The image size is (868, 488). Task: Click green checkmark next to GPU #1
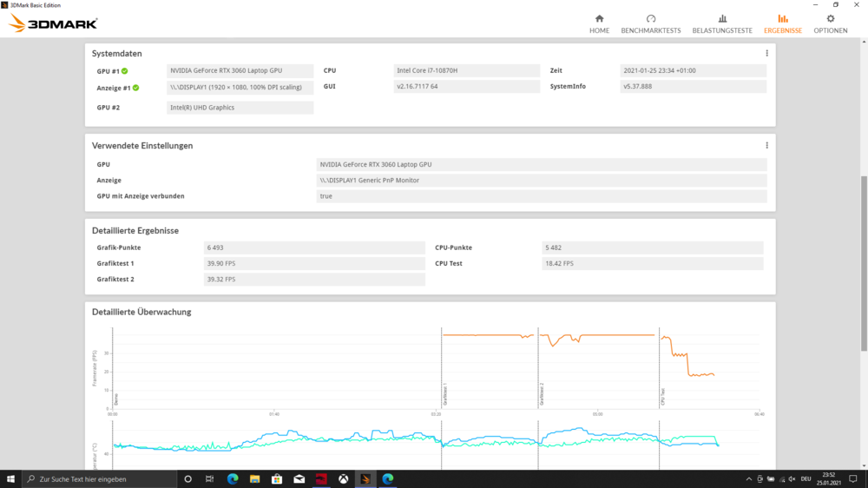pyautogui.click(x=125, y=71)
